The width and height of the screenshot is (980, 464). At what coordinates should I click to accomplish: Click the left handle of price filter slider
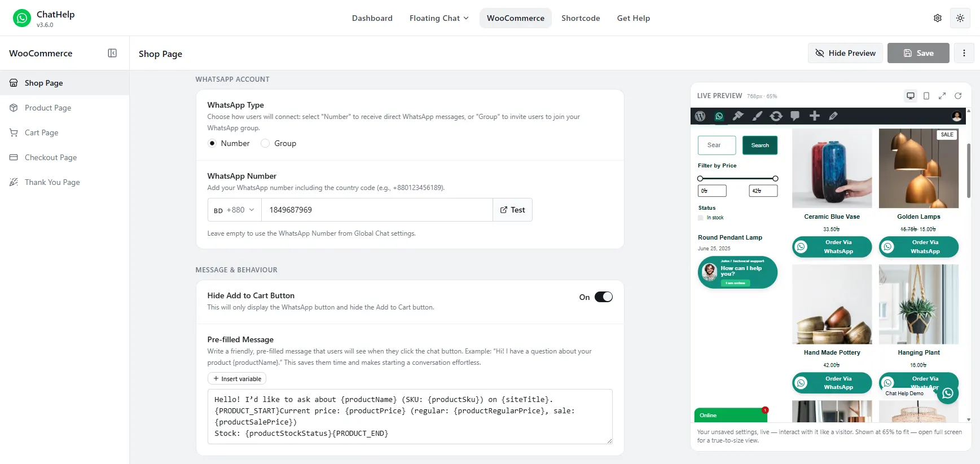[x=700, y=179]
